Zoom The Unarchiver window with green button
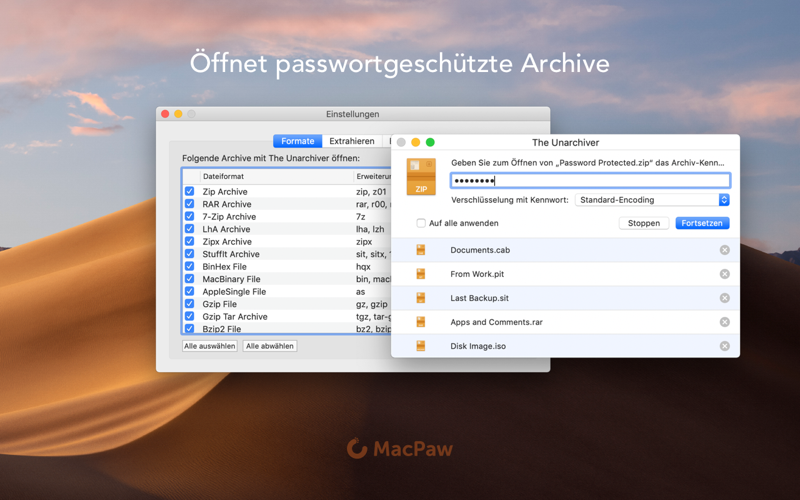The height and width of the screenshot is (500, 800). pyautogui.click(x=430, y=142)
